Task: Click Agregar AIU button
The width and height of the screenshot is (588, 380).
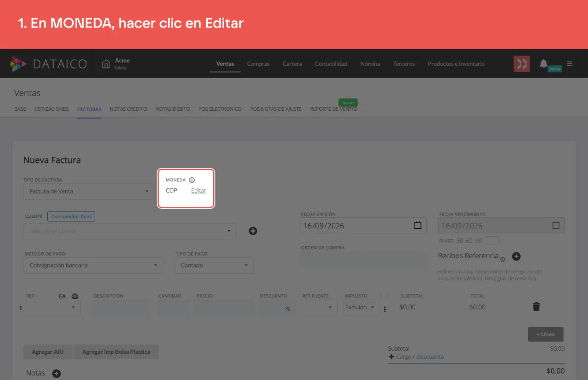Action: click(x=48, y=352)
